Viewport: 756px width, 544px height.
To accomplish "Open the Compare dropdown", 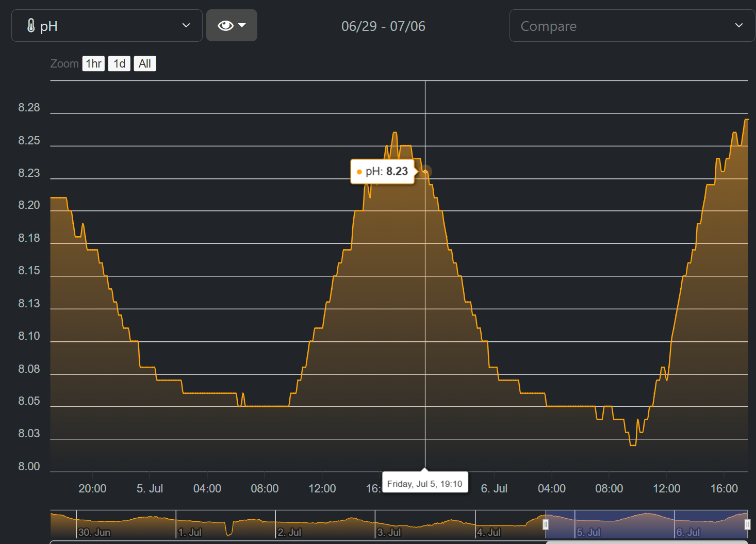I will [x=632, y=26].
